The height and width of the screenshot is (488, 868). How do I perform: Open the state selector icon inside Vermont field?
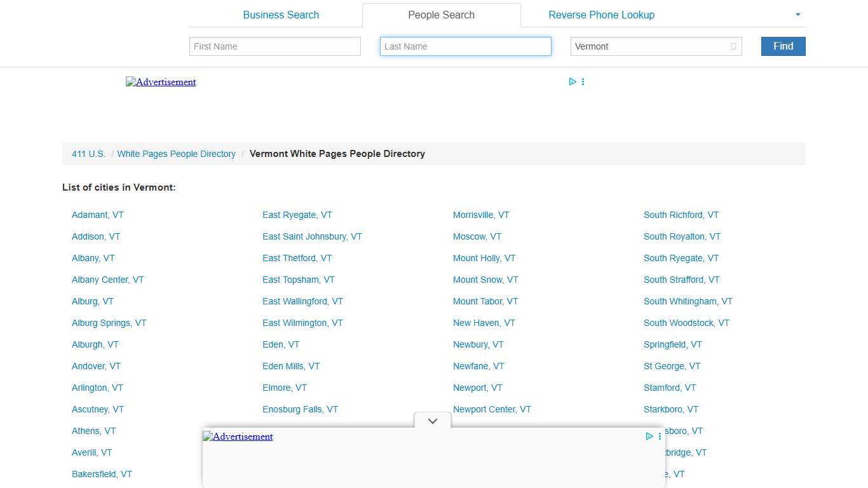coord(732,46)
